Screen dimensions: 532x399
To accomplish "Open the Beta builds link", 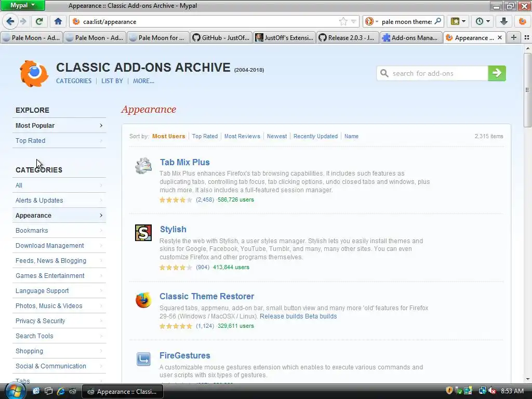I will 321,316.
